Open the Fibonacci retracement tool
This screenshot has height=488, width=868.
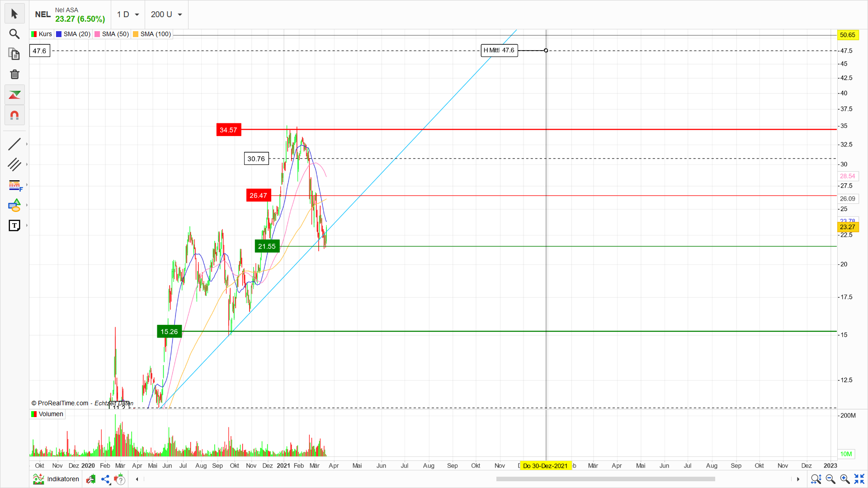[x=14, y=185]
